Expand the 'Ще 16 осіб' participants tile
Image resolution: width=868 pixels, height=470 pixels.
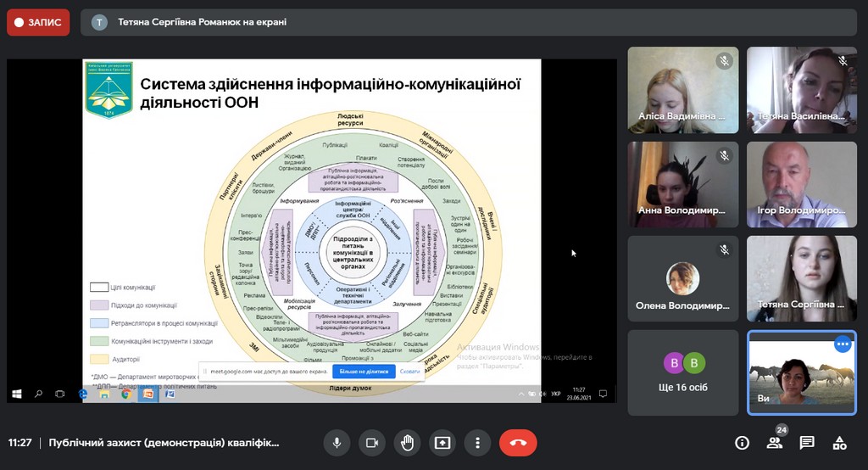point(682,372)
